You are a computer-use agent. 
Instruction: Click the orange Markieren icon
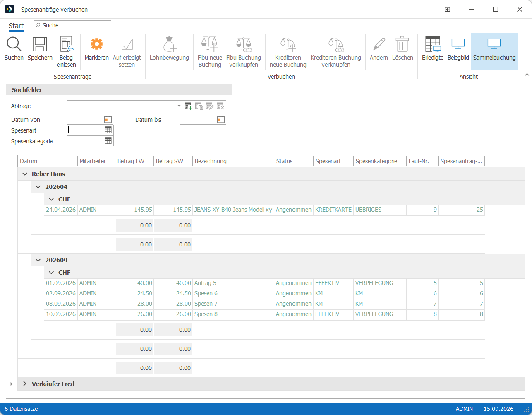(96, 44)
